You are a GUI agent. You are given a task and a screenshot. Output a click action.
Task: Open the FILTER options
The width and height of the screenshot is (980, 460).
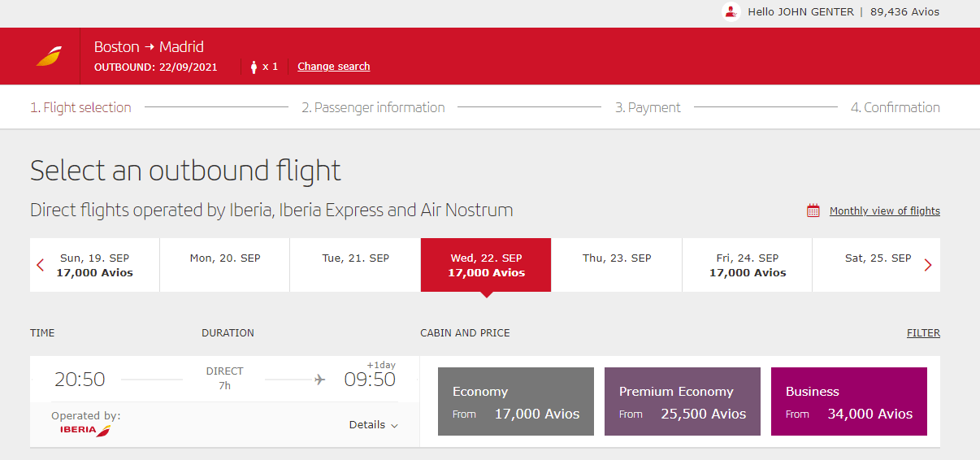923,332
